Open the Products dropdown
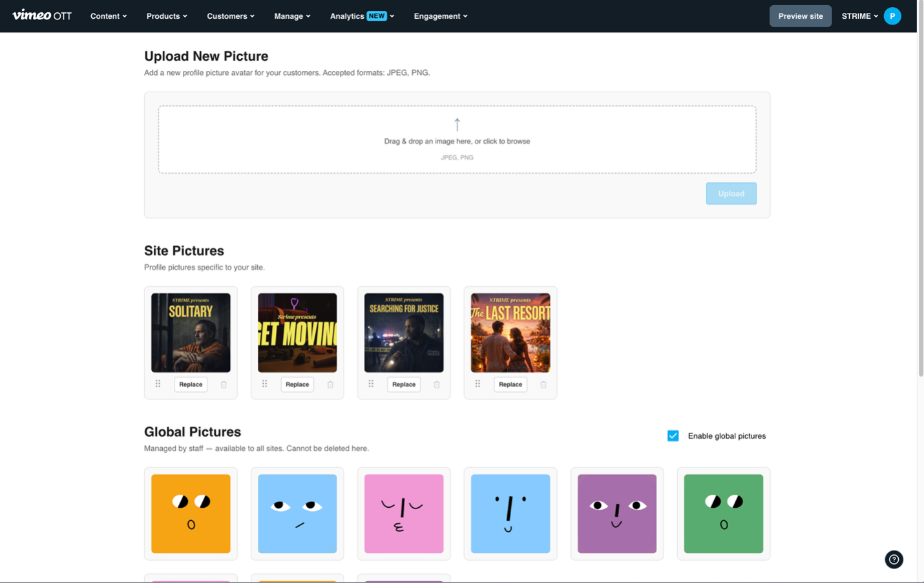 (x=167, y=16)
